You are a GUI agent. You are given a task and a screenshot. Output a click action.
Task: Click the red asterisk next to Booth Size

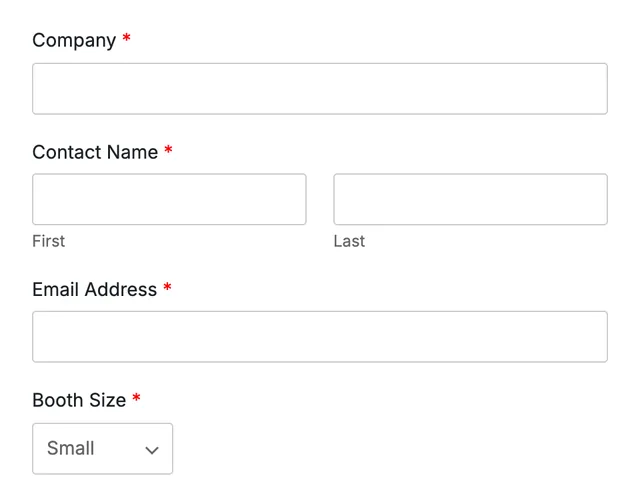(136, 398)
